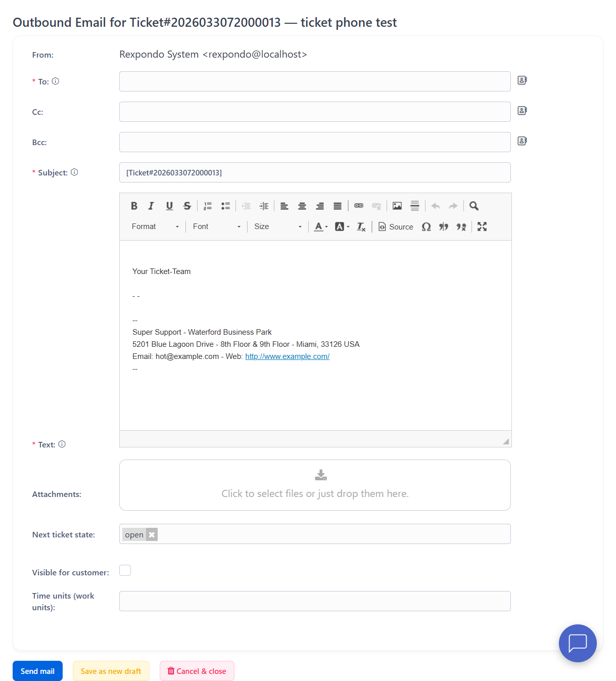The height and width of the screenshot is (681, 616).
Task: Insert a bulleted list
Action: tap(225, 206)
